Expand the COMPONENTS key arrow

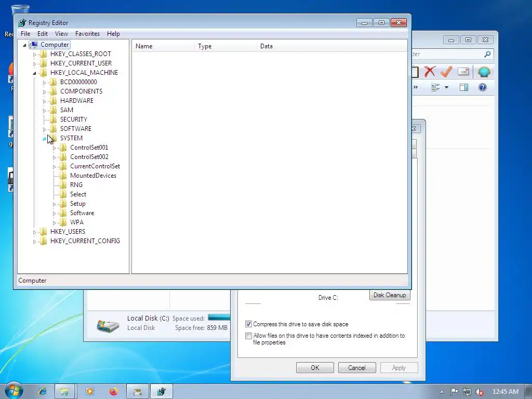coord(44,91)
